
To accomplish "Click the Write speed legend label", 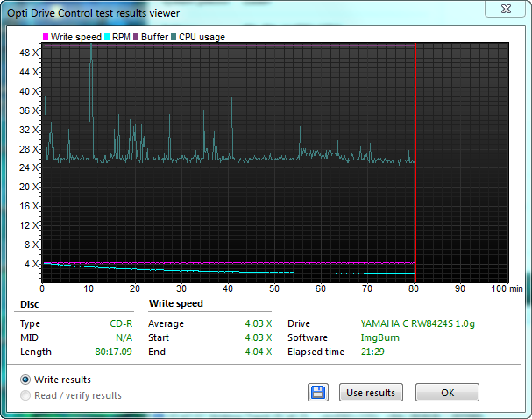I will pyautogui.click(x=76, y=37).
